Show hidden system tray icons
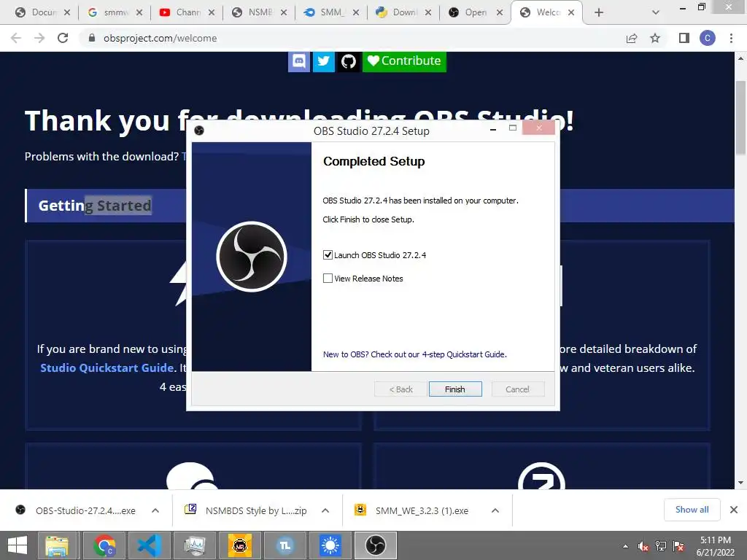This screenshot has width=747, height=560. click(625, 547)
